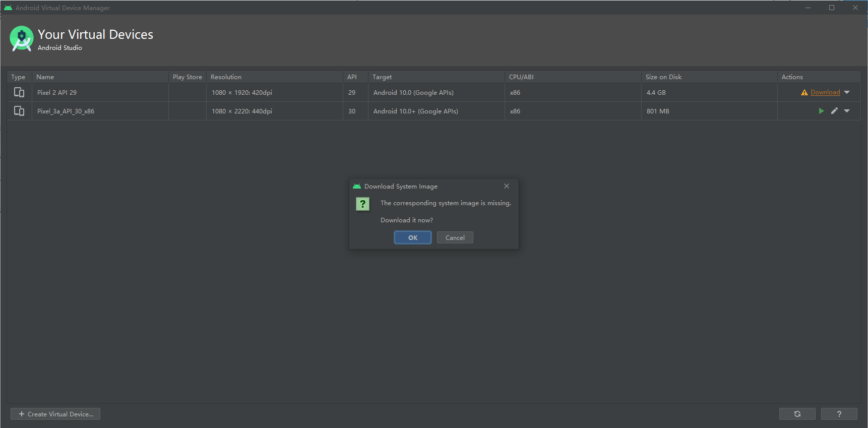Sort by the Size on Disk column header
The height and width of the screenshot is (428, 868).
(709, 77)
